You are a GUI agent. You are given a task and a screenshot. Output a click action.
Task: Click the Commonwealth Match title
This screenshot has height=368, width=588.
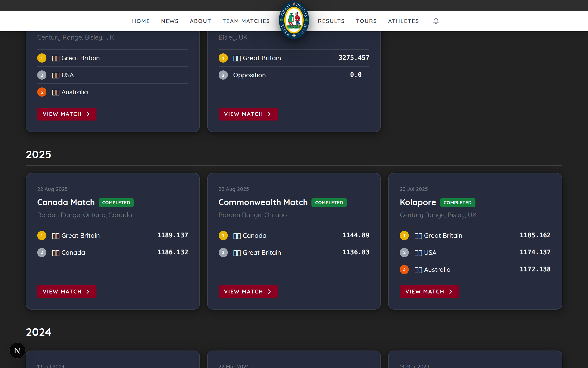click(263, 202)
